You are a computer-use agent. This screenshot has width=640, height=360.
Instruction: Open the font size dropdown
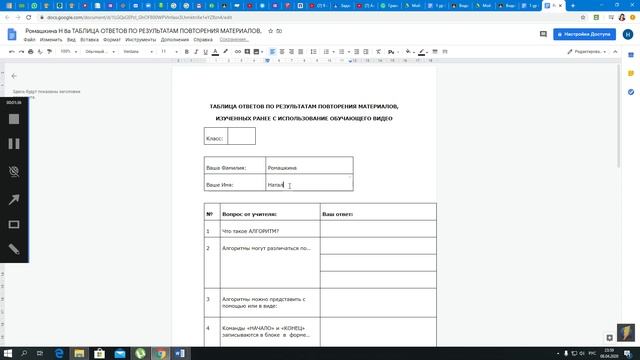[x=169, y=52]
